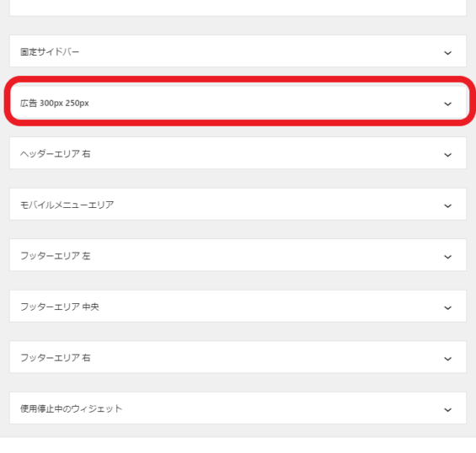Expand ヘッダーエリア 右 using its down arrow
The width and height of the screenshot is (476, 453).
click(447, 155)
